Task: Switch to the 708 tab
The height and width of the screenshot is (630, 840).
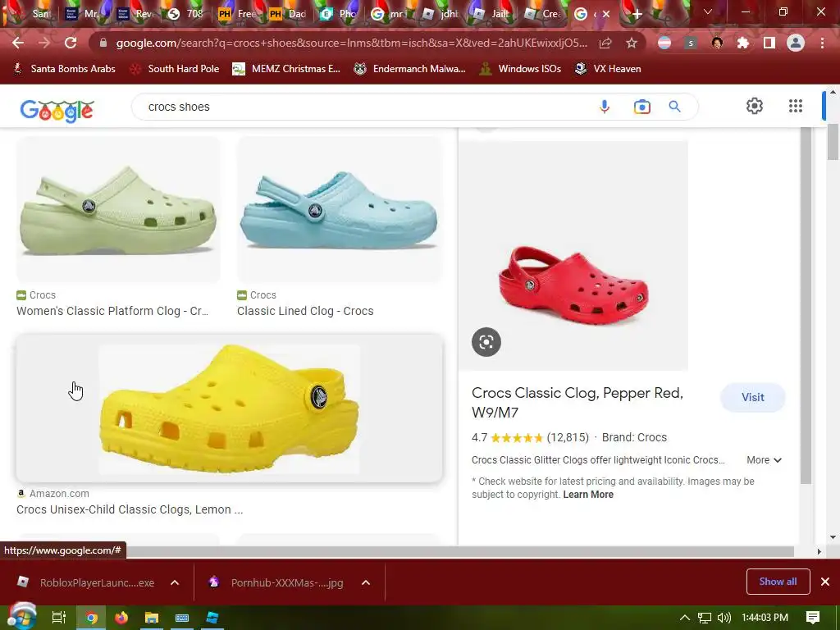Action: (x=185, y=14)
